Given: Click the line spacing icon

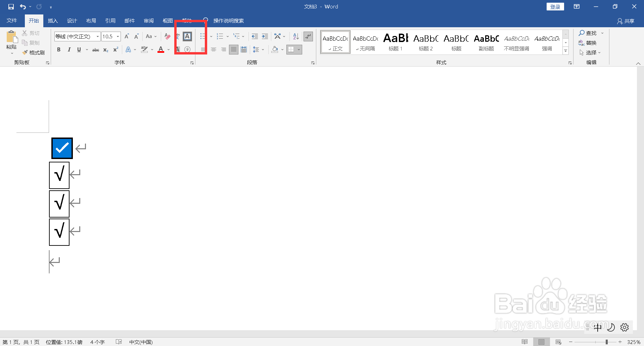Looking at the screenshot, I should (256, 49).
